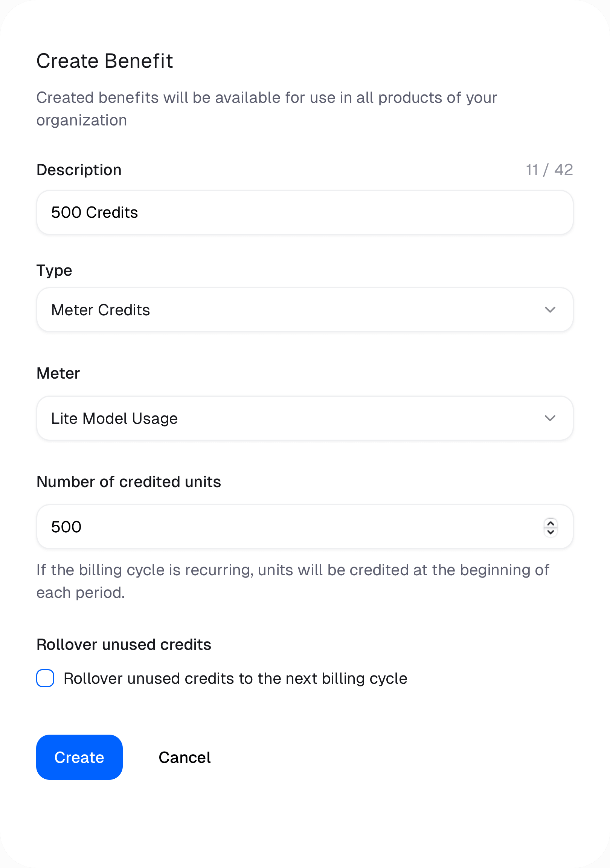
Task: Click the Type field label
Action: point(54,270)
